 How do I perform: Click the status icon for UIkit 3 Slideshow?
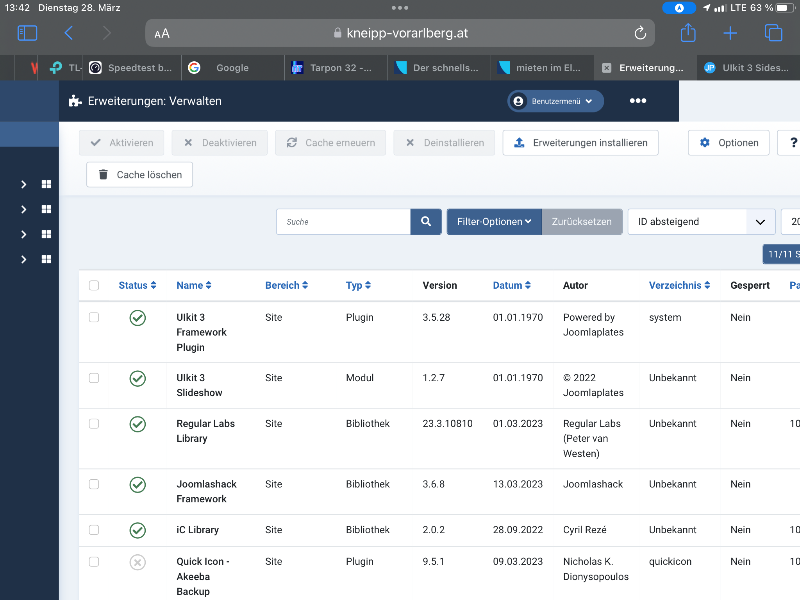[138, 379]
